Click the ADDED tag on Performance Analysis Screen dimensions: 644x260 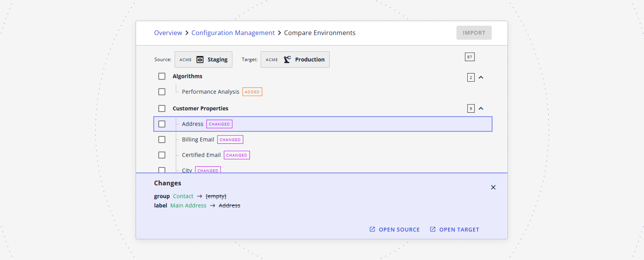tap(252, 92)
